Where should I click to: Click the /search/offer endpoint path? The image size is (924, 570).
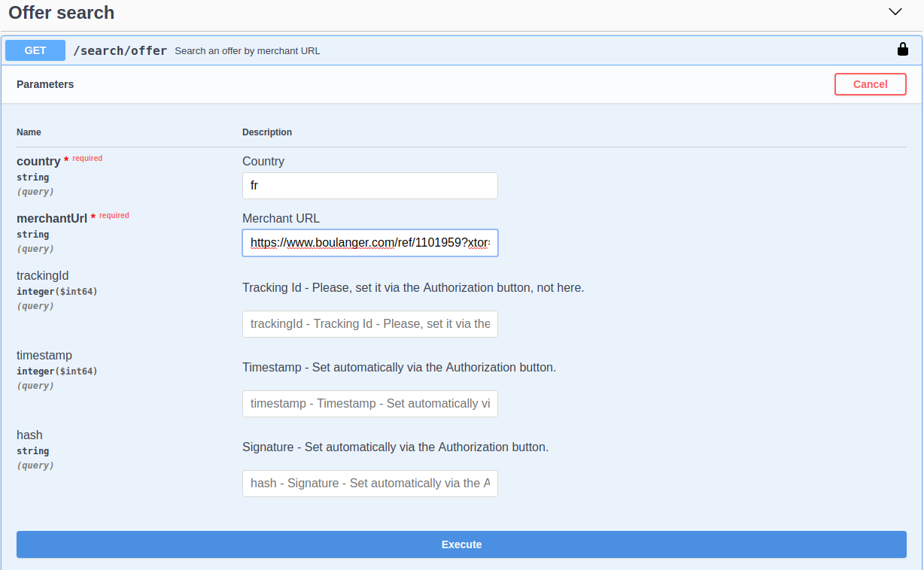pos(120,51)
